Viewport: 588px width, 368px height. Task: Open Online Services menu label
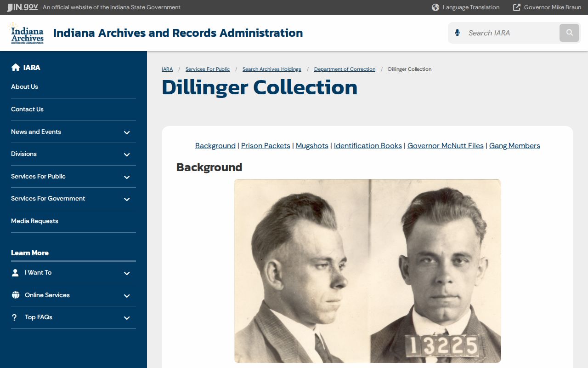tap(47, 295)
